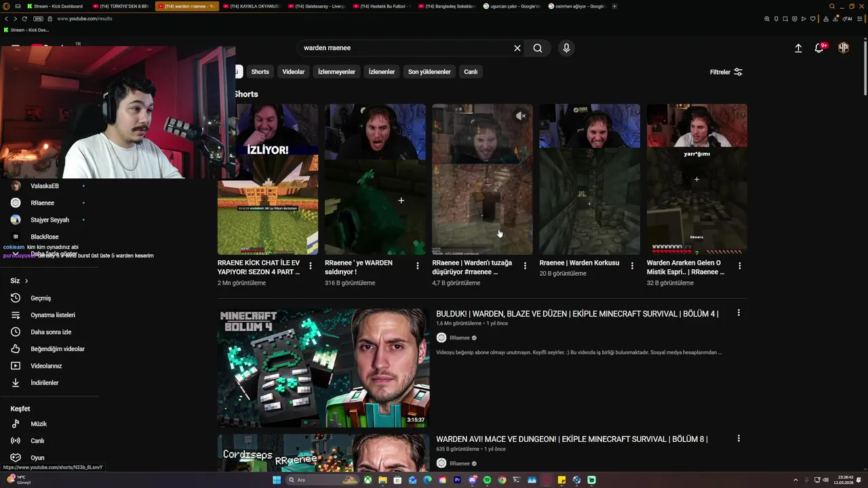Switch to 'Galatasaray - Liverpool' browser tab

(x=317, y=6)
